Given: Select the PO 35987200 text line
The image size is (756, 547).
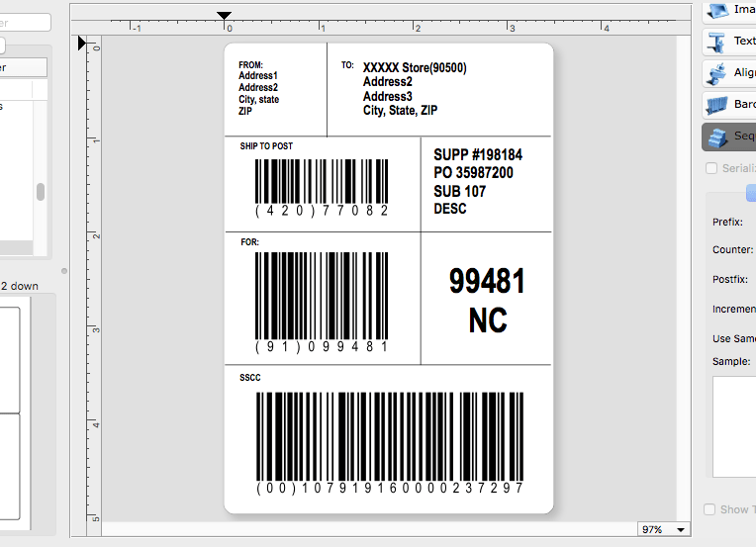Looking at the screenshot, I should (473, 172).
